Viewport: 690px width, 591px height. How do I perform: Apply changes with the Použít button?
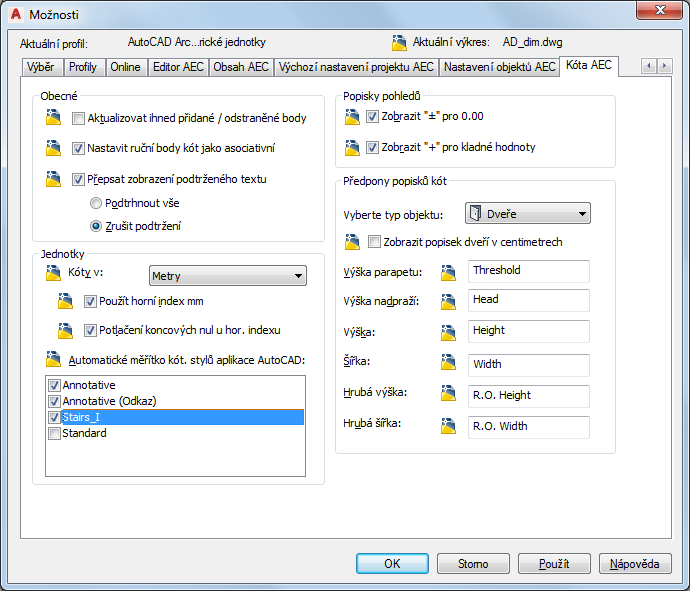tap(554, 564)
